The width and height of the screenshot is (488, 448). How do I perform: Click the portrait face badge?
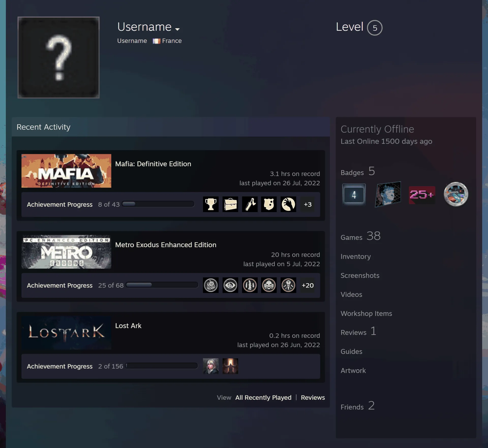click(388, 194)
